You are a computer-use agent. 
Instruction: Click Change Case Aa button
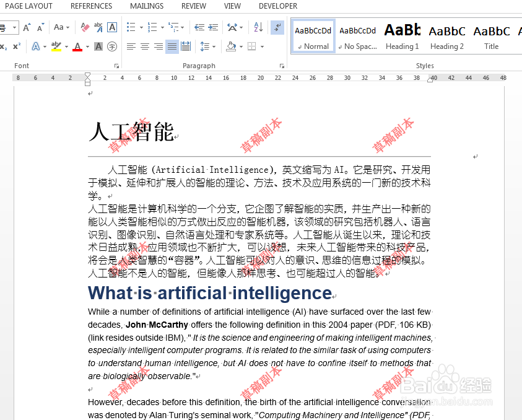pyautogui.click(x=59, y=27)
